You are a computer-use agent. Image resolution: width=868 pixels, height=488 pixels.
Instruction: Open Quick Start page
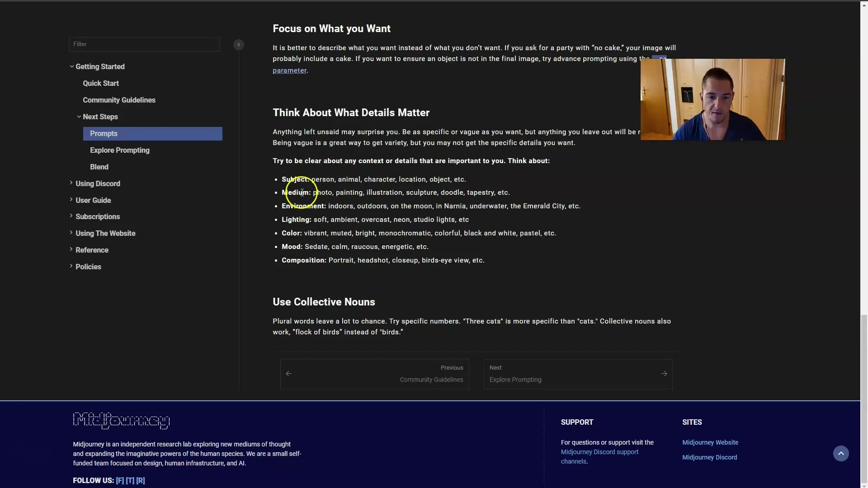[101, 84]
